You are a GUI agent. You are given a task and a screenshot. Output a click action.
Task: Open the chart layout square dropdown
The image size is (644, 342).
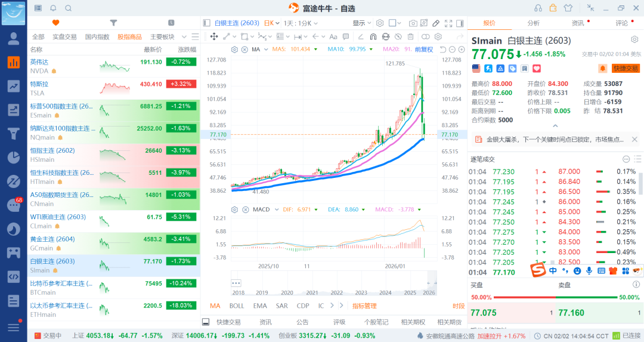point(395,23)
